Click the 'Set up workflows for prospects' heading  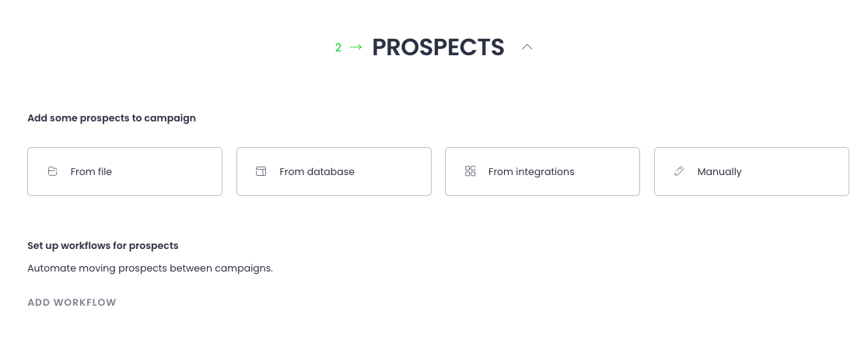pyautogui.click(x=103, y=245)
